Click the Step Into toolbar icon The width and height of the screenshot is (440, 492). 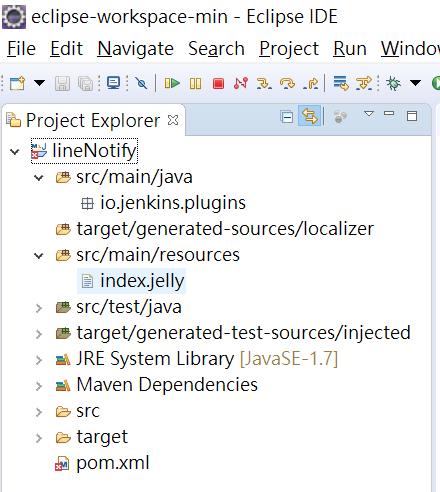264,83
